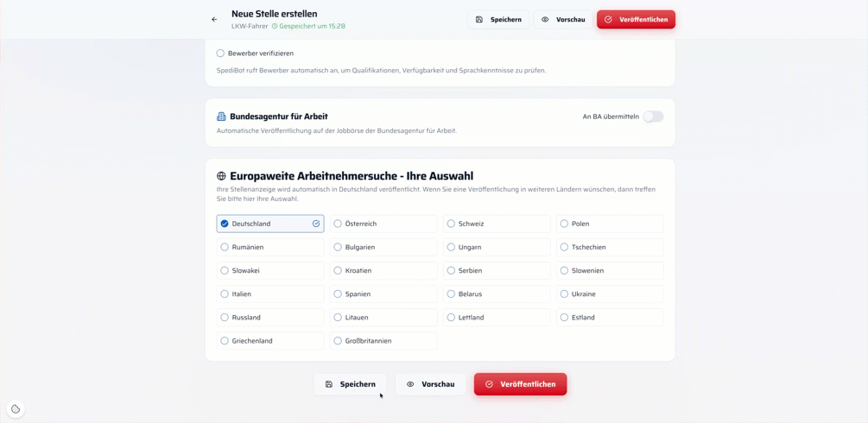
Task: Click the SpediBot description text
Action: point(381,71)
